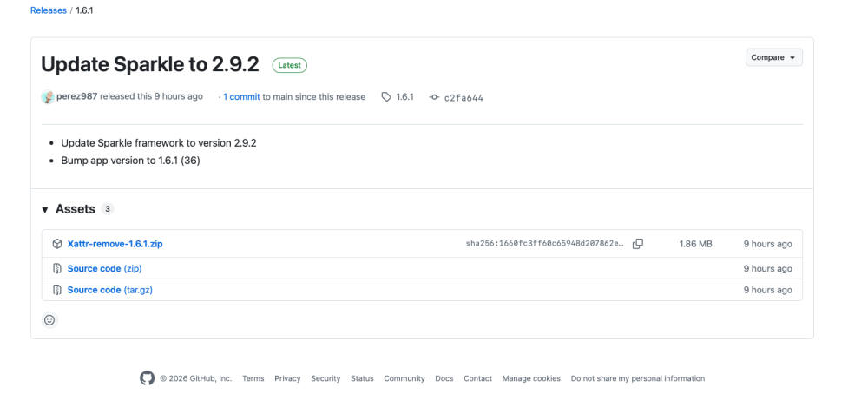Go to Releases breadcrumb

(x=48, y=10)
